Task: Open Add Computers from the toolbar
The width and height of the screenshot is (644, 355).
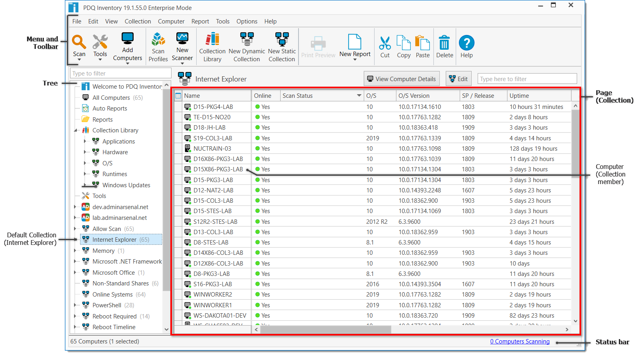Action: pyautogui.click(x=127, y=45)
